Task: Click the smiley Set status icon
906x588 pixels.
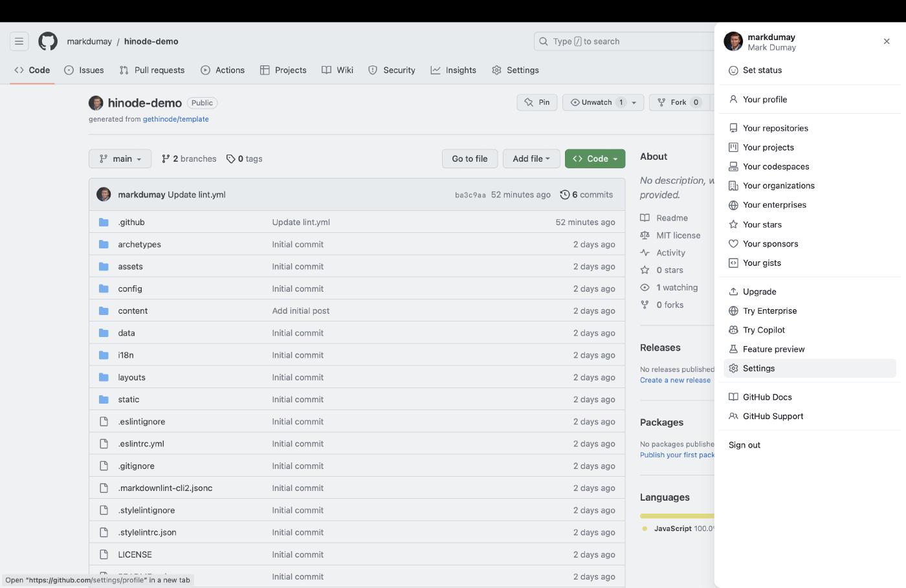Action: point(733,71)
